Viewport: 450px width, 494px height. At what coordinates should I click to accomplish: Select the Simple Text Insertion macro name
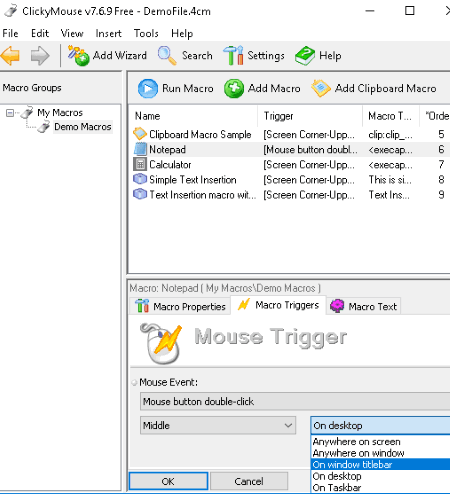tap(193, 180)
